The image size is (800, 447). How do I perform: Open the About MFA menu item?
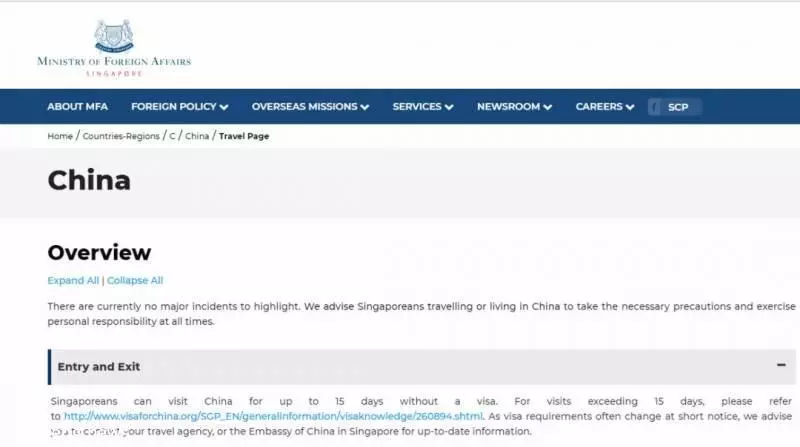(x=78, y=107)
